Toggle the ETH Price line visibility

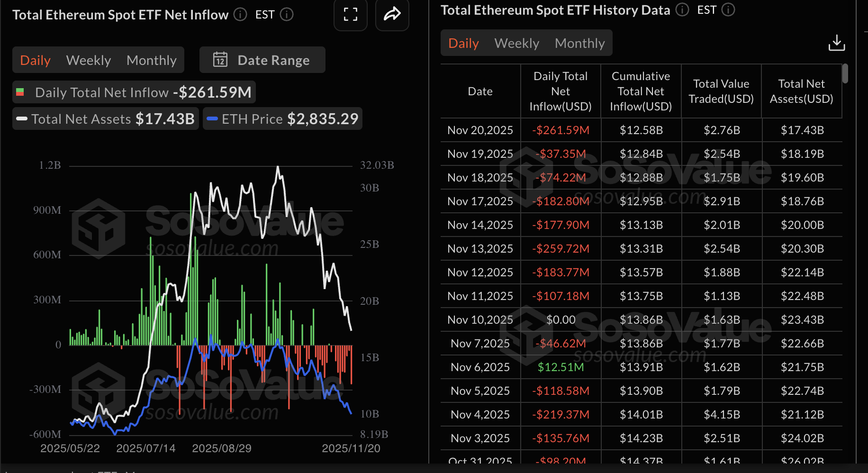(282, 118)
